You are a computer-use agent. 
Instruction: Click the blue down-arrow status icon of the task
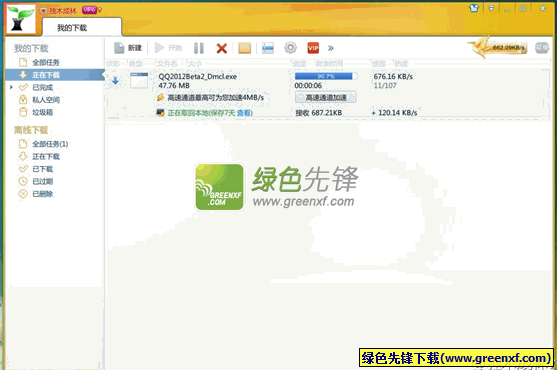(x=115, y=81)
